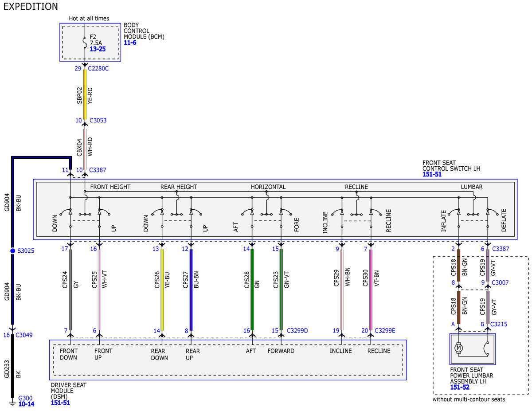Click the blue CPS27 BU-BN wire
This screenshot has width=532, height=411.
click(x=191, y=290)
